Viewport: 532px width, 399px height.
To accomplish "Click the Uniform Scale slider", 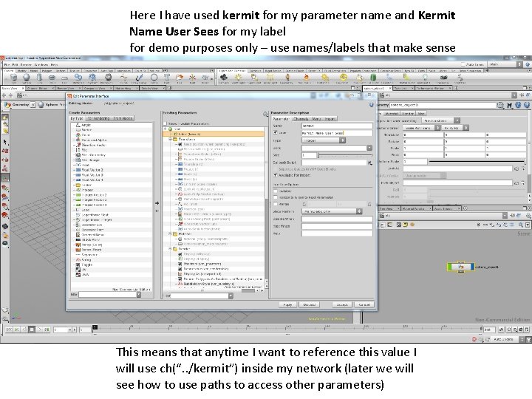I will coord(477,162).
